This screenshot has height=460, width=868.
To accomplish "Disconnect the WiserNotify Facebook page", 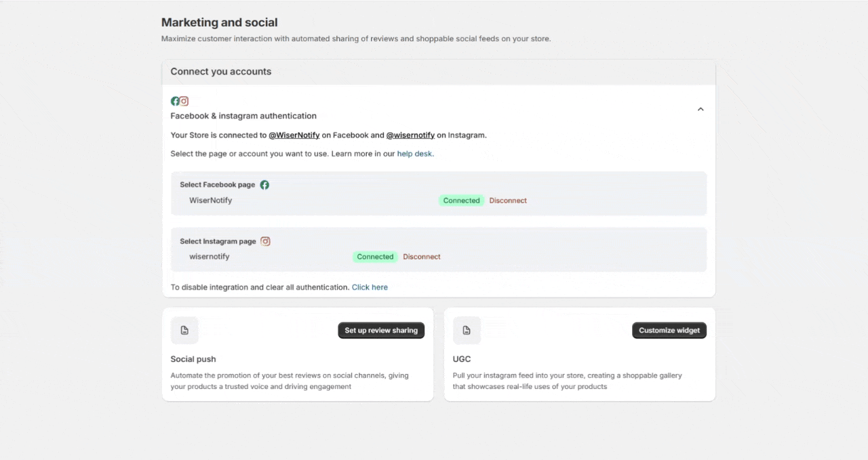I will pyautogui.click(x=508, y=201).
